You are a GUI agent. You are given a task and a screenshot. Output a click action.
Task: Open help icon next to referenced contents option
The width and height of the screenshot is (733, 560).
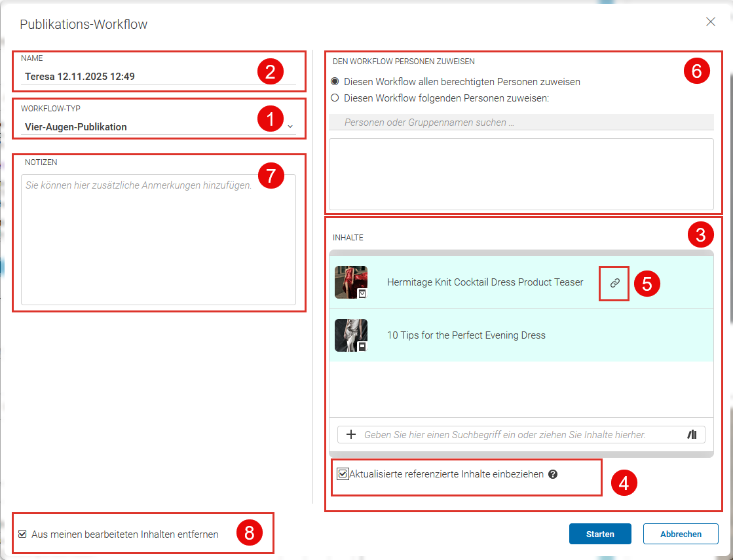click(553, 474)
